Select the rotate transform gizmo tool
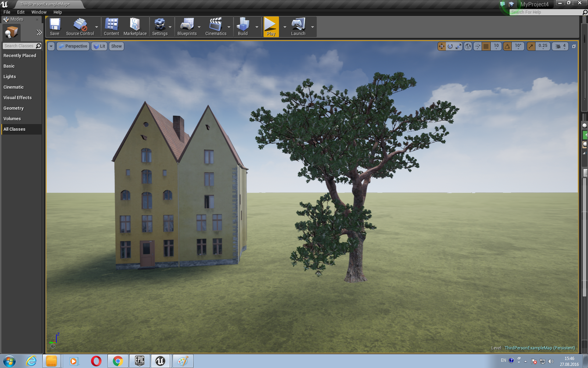 450,46
